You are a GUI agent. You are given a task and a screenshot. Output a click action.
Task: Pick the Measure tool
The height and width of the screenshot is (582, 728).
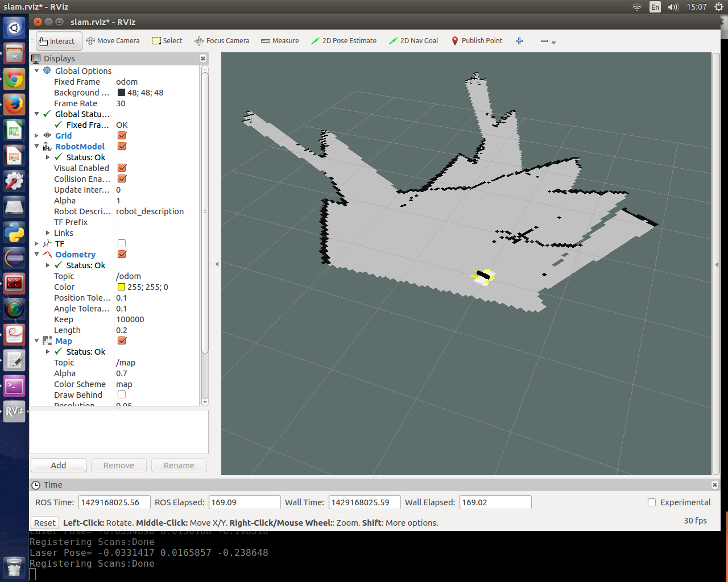click(280, 41)
